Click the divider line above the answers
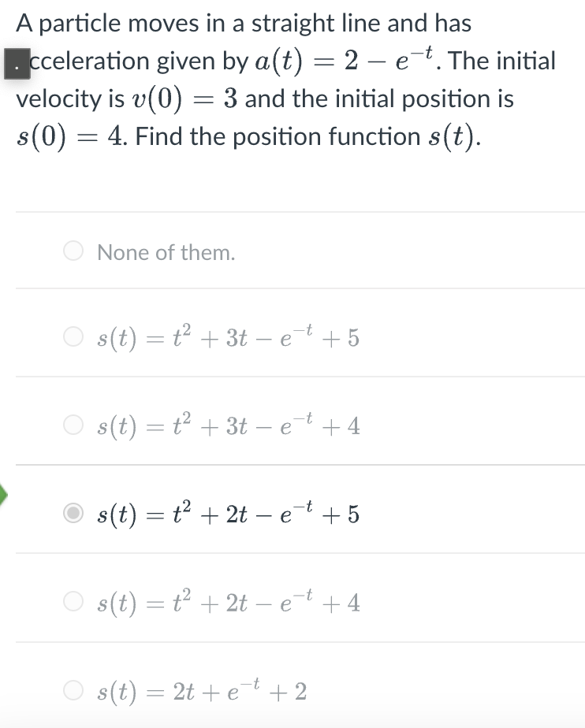 pos(292,211)
